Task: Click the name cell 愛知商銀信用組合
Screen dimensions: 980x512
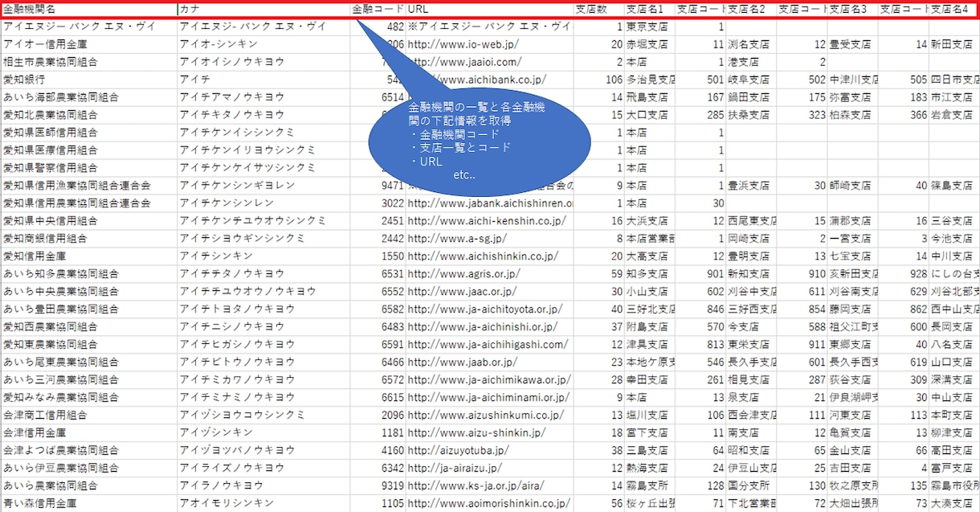Action: (88, 239)
